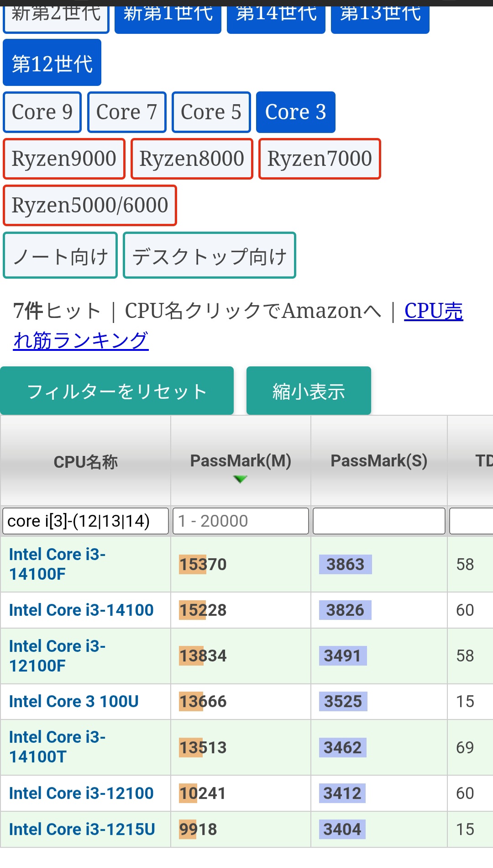
Task: Click the green sort arrow under PassMark(M)
Action: [x=240, y=479]
